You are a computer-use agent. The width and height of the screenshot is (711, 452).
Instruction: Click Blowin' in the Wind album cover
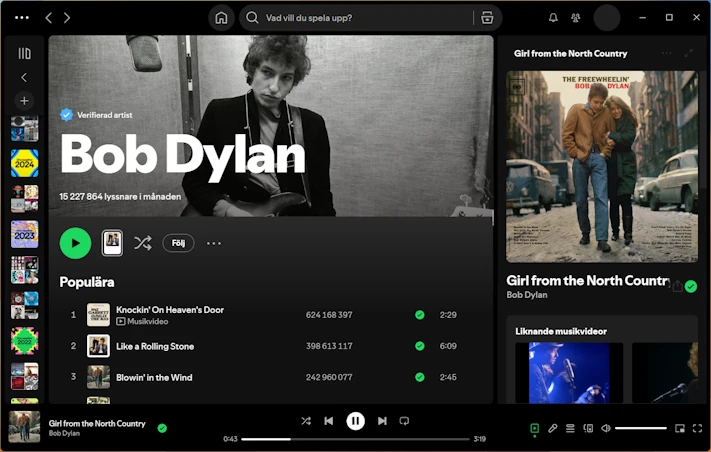[98, 377]
